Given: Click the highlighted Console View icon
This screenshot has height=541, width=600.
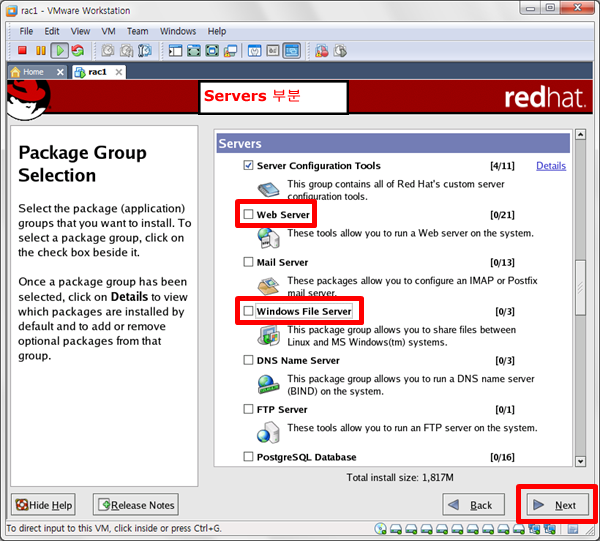Looking at the screenshot, I should 292,51.
